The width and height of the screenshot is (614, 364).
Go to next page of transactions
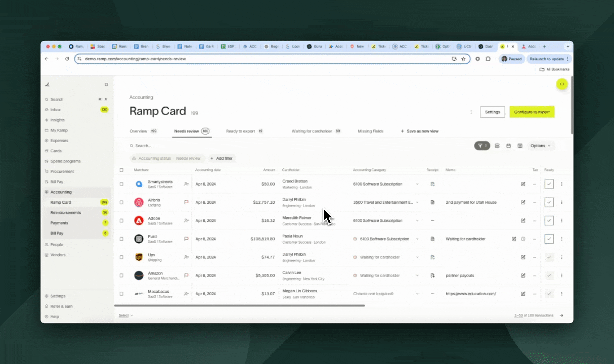[561, 315]
